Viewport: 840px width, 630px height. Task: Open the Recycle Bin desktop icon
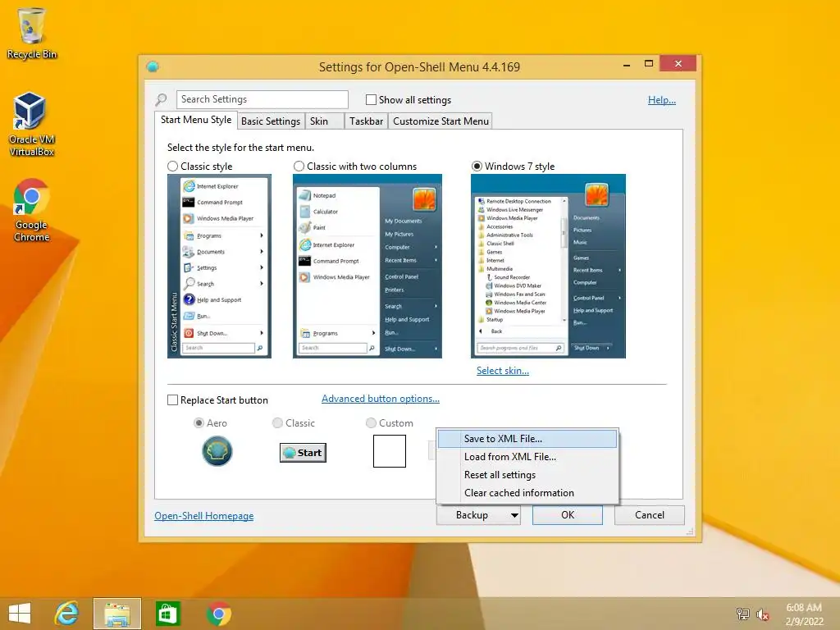tap(31, 33)
